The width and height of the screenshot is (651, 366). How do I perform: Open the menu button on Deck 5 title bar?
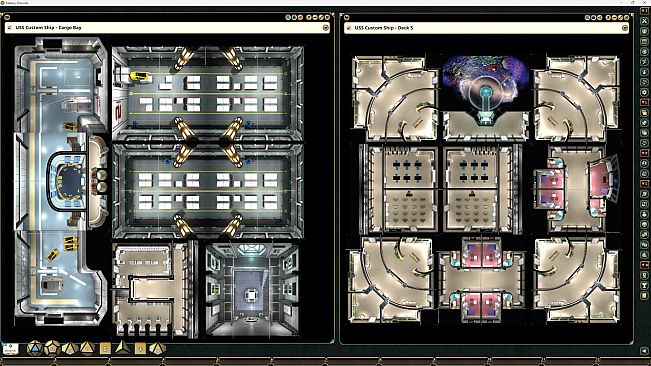[625, 28]
